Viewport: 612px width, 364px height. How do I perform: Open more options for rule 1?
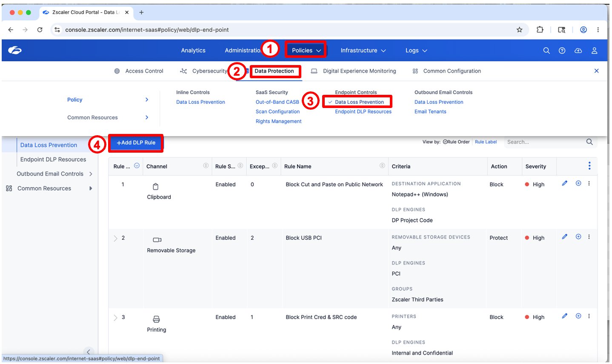589,183
